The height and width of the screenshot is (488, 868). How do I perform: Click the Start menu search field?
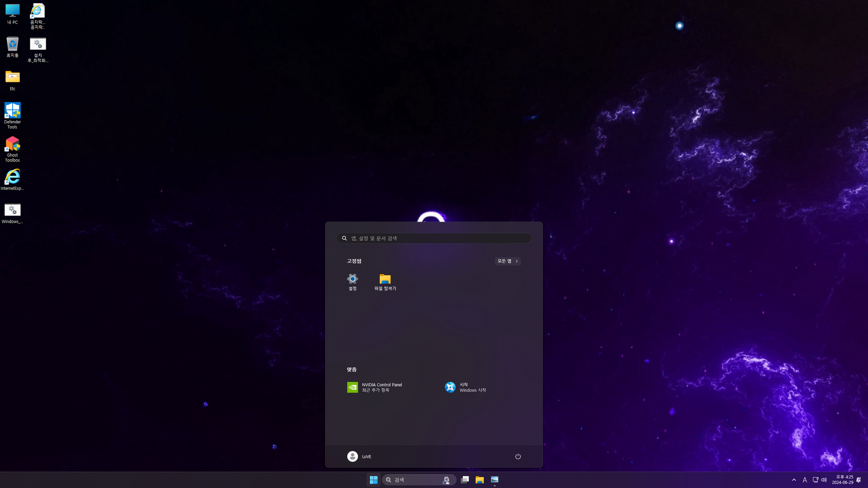[x=434, y=238]
